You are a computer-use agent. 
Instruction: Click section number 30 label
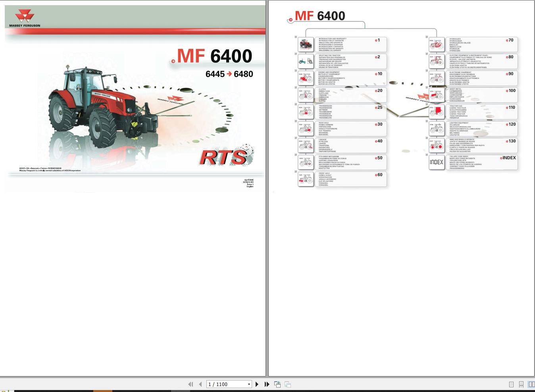tap(379, 124)
